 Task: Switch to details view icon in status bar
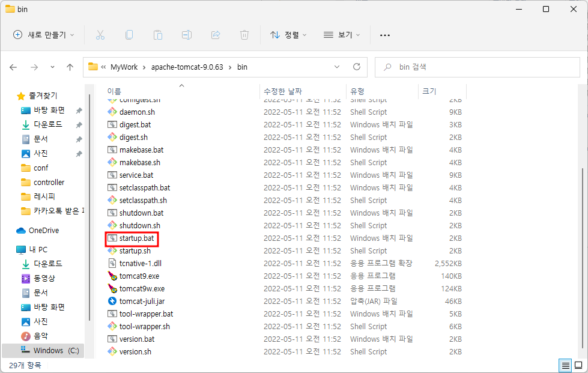[566, 365]
